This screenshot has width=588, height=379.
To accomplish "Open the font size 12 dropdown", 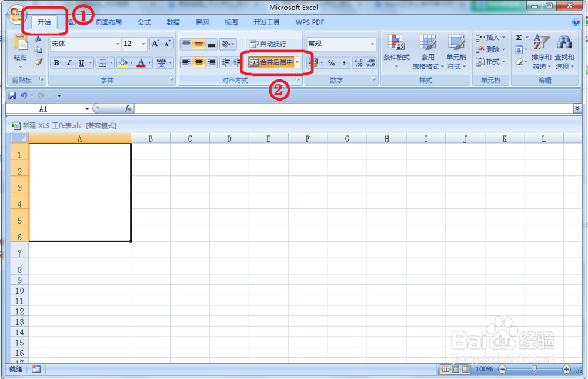I will [x=143, y=44].
